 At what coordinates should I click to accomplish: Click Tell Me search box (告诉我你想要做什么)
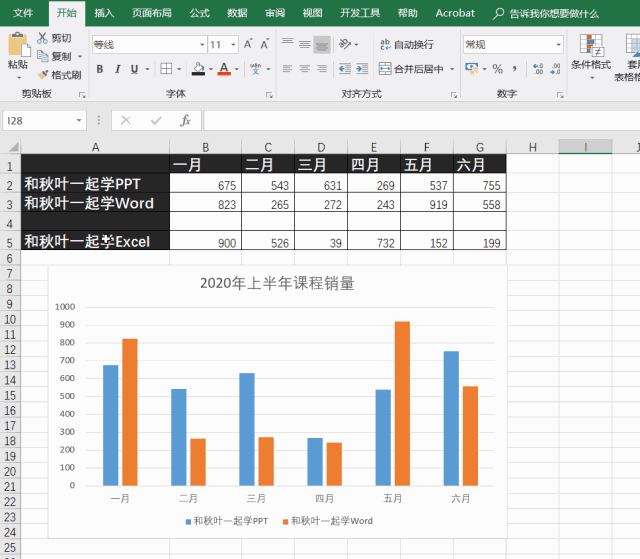click(x=546, y=14)
